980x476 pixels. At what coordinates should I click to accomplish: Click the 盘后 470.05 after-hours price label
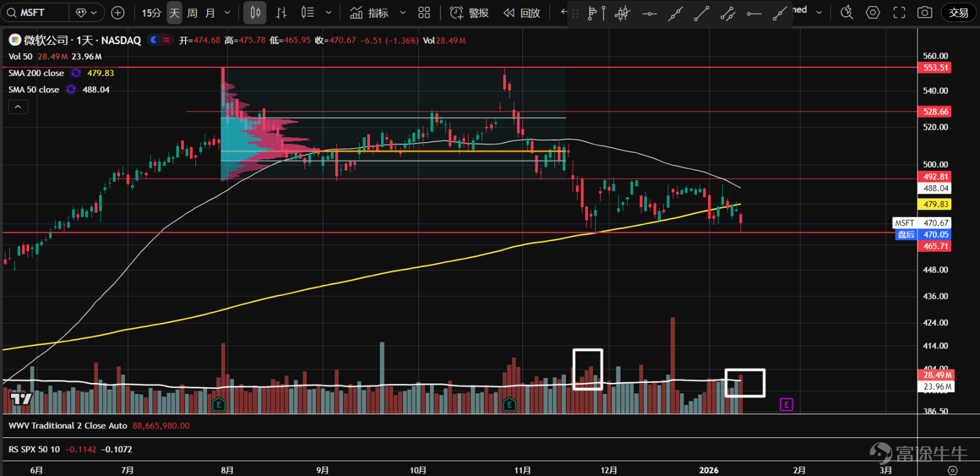click(x=924, y=235)
